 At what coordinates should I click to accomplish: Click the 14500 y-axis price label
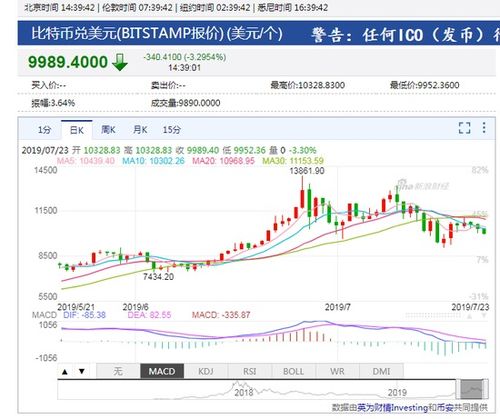tap(46, 170)
